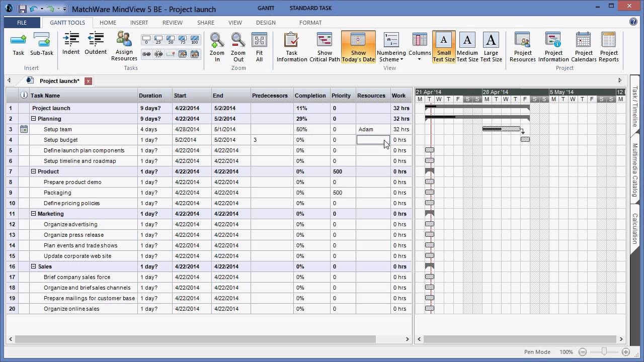Image resolution: width=644 pixels, height=362 pixels.
Task: Click the Predecessors column header
Action: 272,96
